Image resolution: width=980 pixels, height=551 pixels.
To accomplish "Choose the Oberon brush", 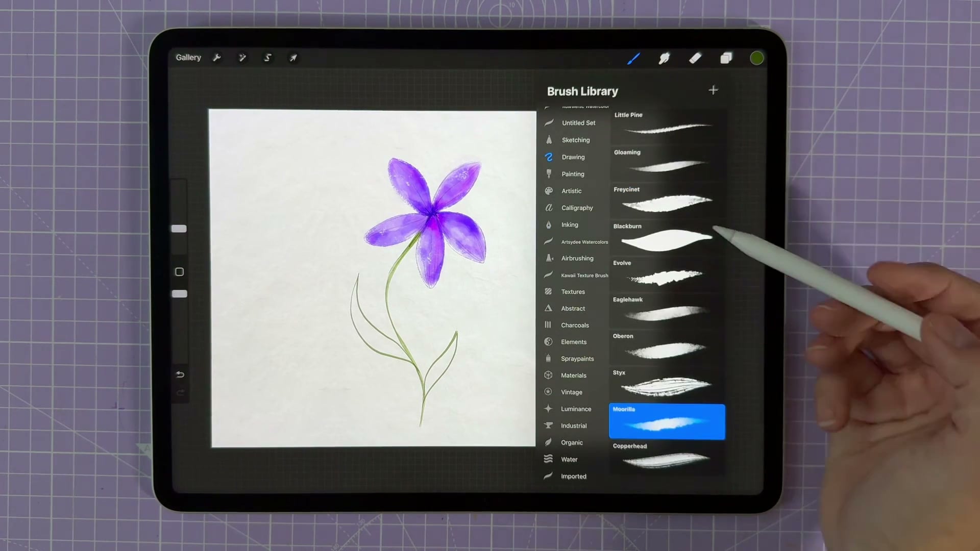I will pyautogui.click(x=667, y=348).
